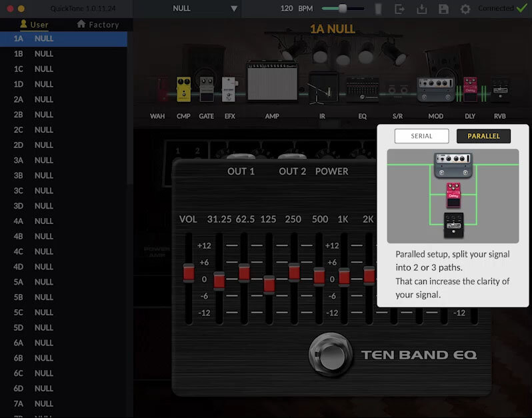Switch to the Factory presets tab
The width and height of the screenshot is (532, 418).
click(98, 25)
